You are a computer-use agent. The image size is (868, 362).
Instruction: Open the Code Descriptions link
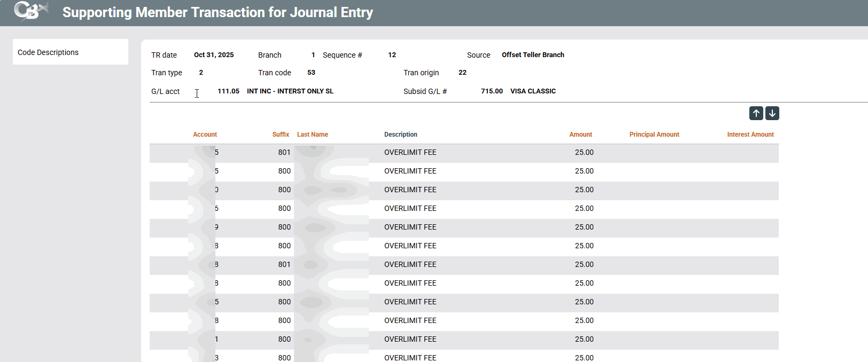[48, 52]
